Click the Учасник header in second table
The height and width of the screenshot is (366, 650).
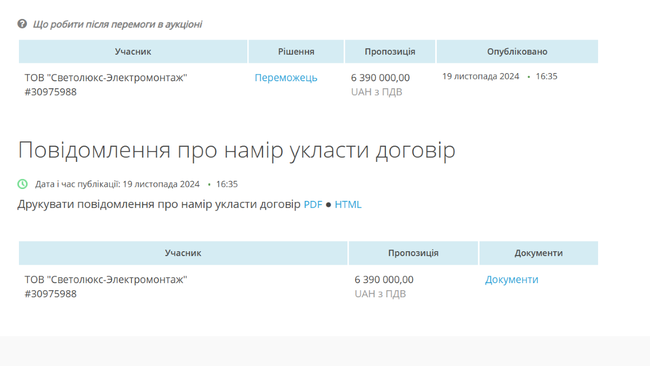coord(183,253)
